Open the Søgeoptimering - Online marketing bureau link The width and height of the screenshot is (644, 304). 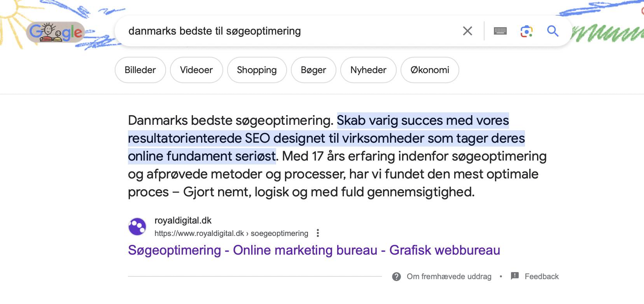click(314, 250)
